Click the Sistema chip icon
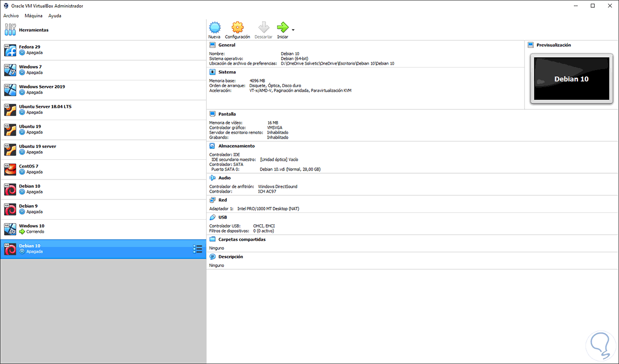This screenshot has height=364, width=619. (x=212, y=72)
